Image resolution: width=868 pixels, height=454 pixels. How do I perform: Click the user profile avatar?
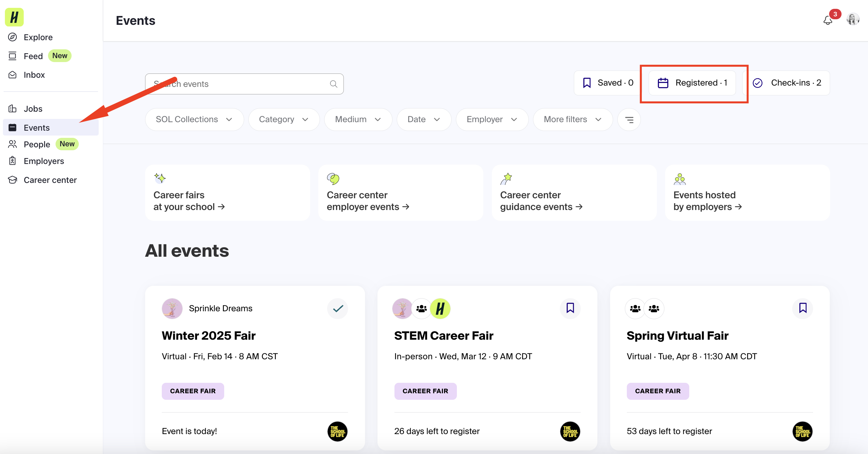point(853,20)
